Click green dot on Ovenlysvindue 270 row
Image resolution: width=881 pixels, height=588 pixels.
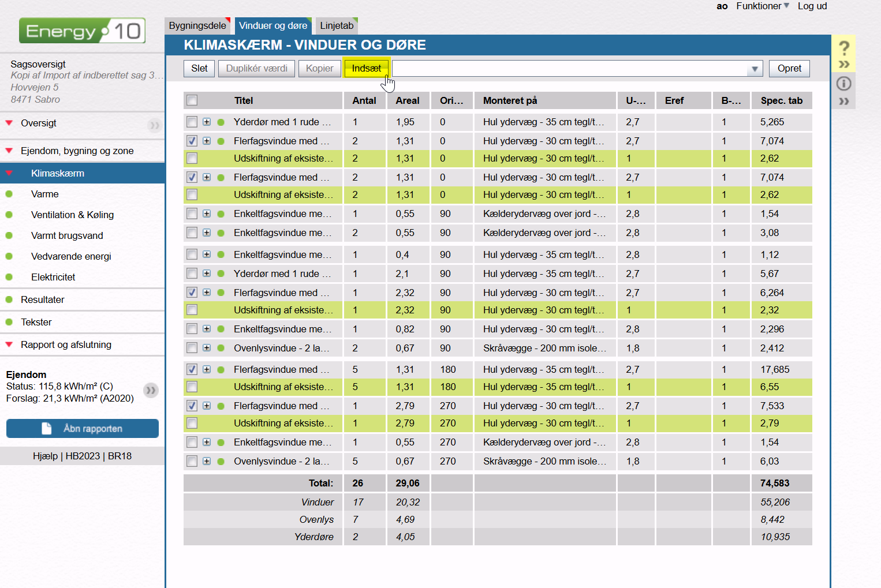221,462
